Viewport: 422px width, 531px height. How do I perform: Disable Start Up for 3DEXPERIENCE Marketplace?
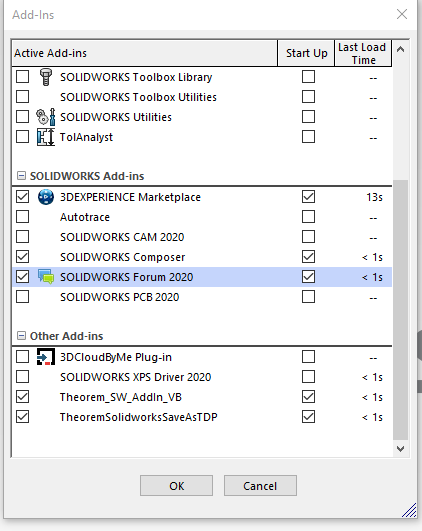[x=308, y=197]
